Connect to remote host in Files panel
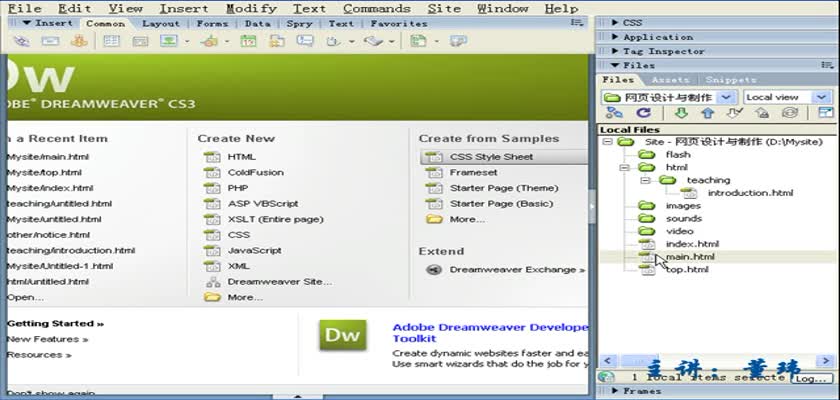The width and height of the screenshot is (840, 400). tap(614, 112)
